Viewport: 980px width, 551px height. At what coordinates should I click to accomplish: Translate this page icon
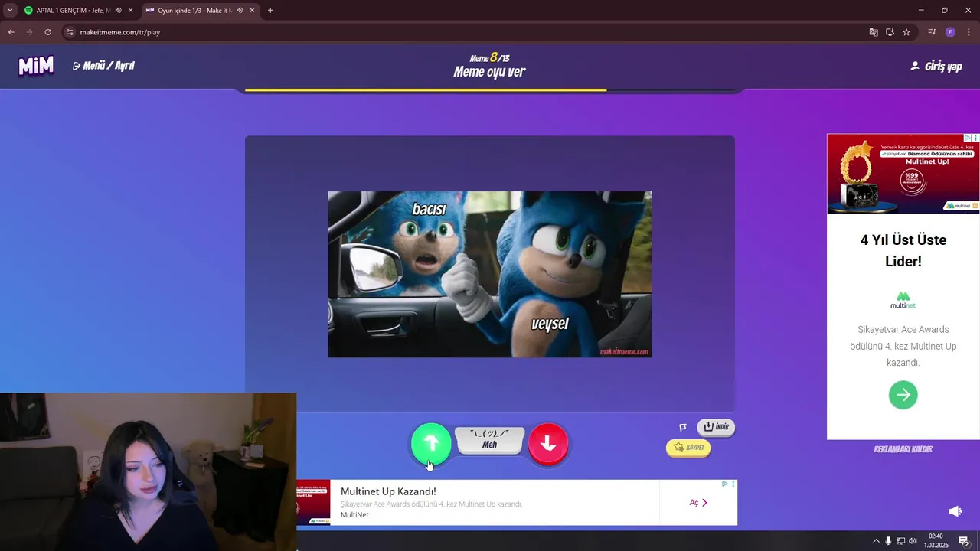pos(874,32)
